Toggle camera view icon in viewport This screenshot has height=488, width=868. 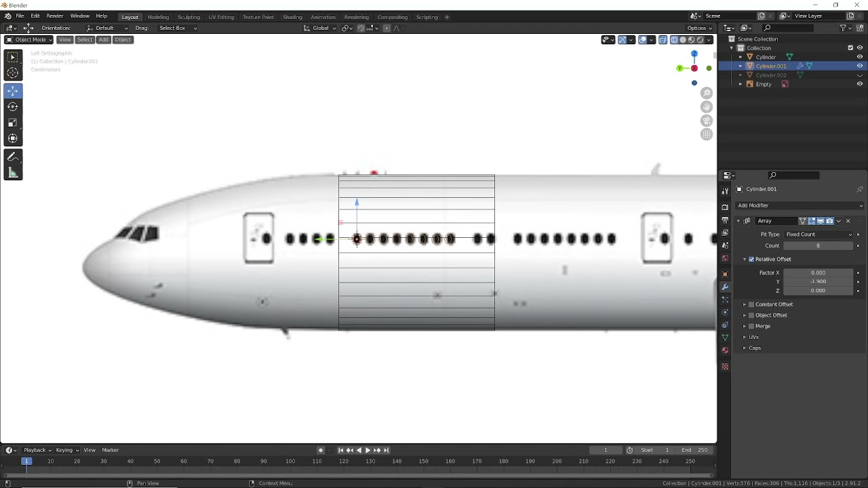click(x=707, y=121)
